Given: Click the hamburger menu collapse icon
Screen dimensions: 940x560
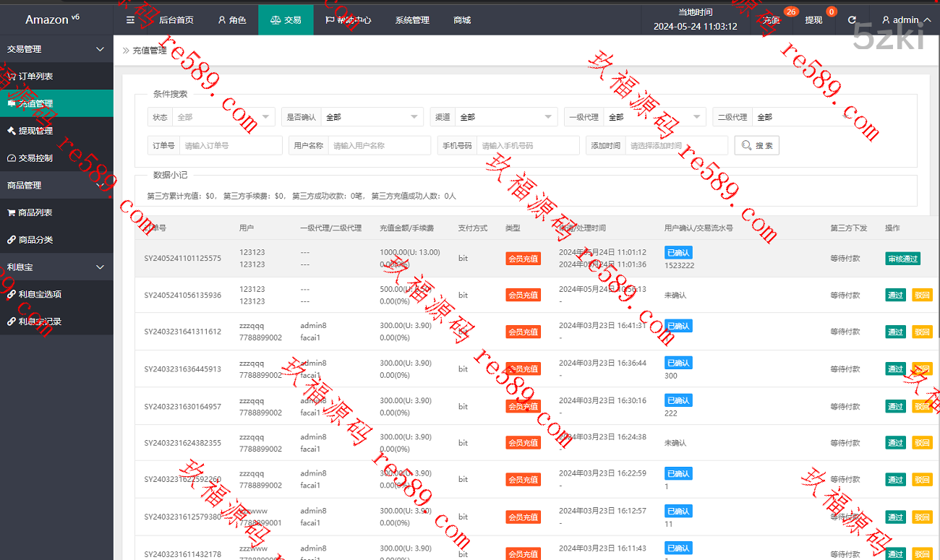Looking at the screenshot, I should [130, 20].
